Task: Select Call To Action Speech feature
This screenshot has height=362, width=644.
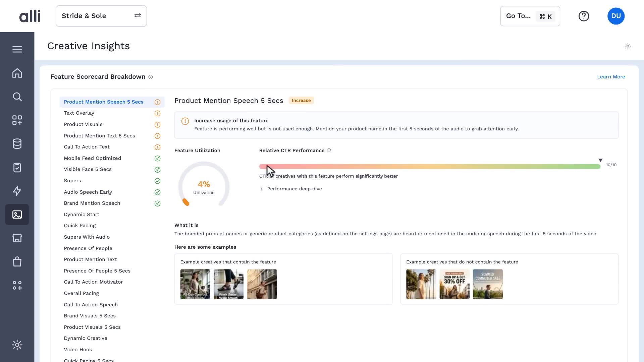Action: [91, 305]
